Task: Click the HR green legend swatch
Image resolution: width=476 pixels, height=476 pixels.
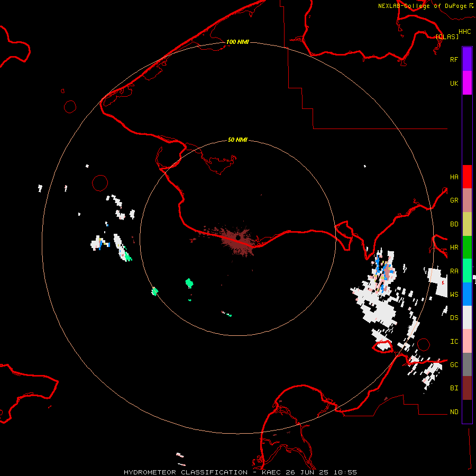Action: pyautogui.click(x=467, y=248)
